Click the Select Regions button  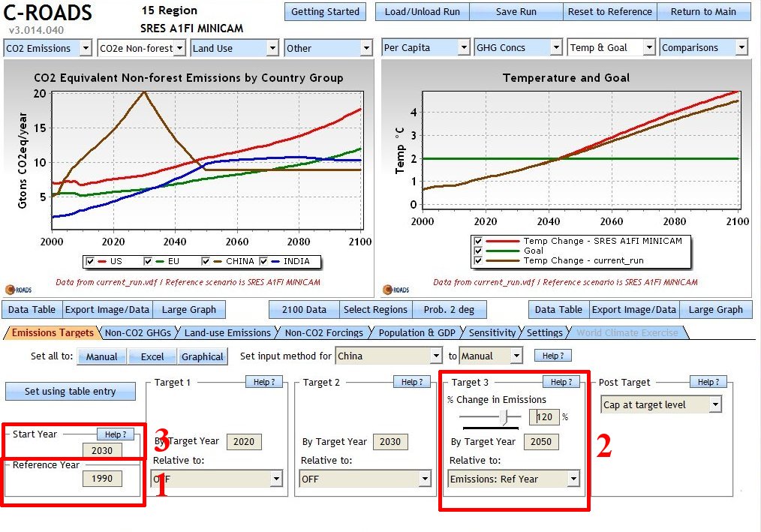[x=376, y=310]
